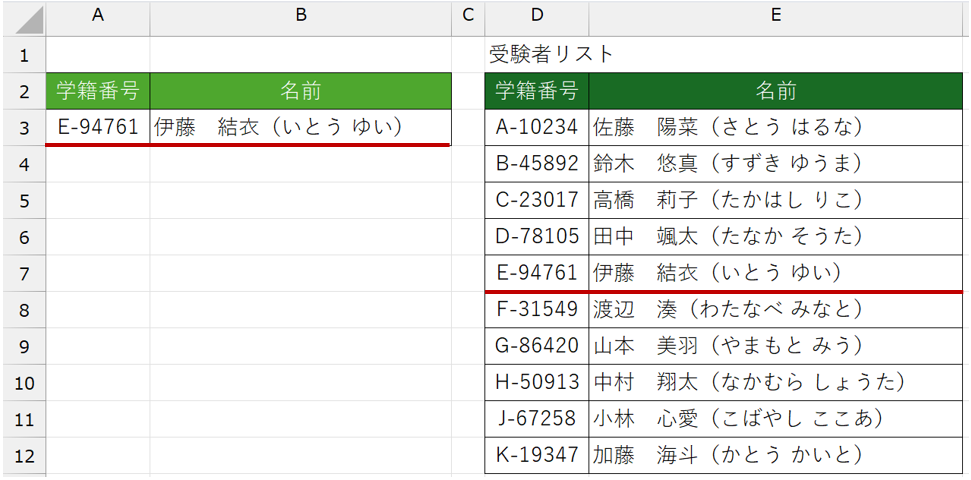Select the 学籍番号 header in column A
This screenshot has width=971, height=480.
tap(98, 91)
